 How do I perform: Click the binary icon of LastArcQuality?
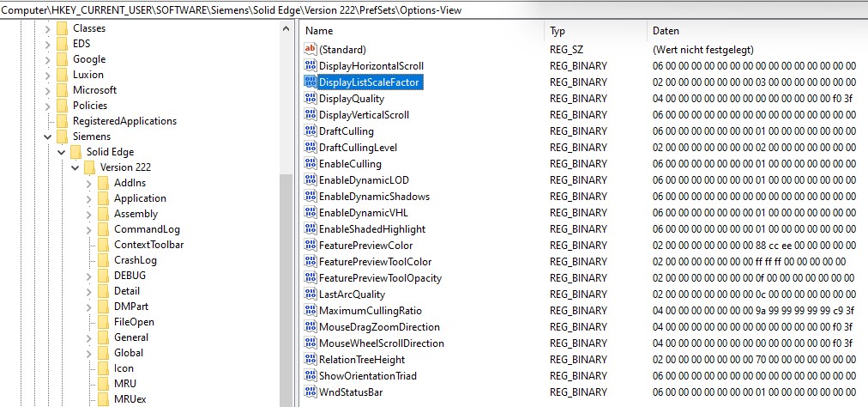[x=310, y=295]
